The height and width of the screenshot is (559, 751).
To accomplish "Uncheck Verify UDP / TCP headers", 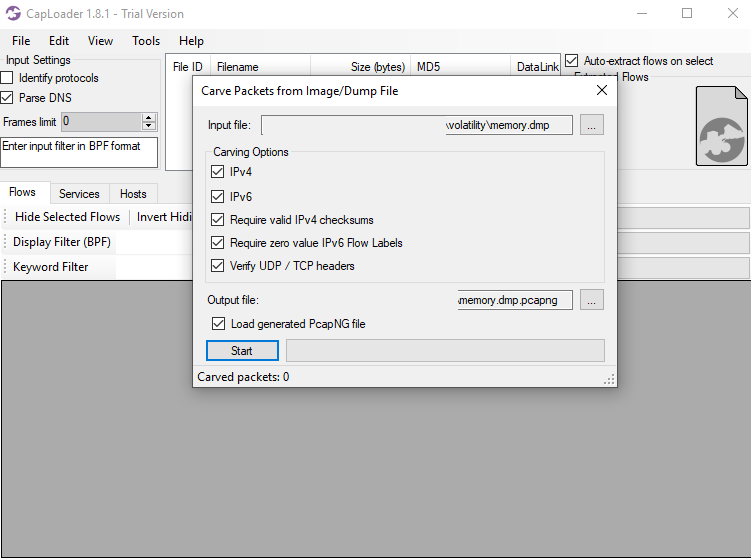I will pos(218,266).
